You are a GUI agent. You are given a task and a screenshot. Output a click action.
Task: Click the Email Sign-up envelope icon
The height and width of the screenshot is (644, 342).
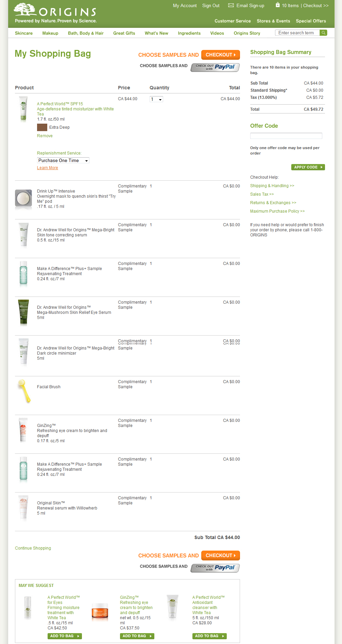pos(231,5)
